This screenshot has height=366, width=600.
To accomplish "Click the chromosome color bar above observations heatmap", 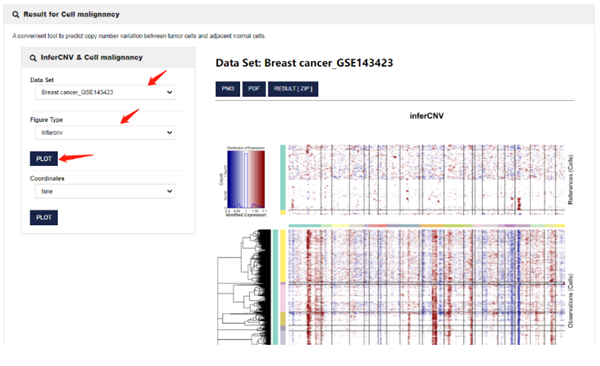I will 427,226.
